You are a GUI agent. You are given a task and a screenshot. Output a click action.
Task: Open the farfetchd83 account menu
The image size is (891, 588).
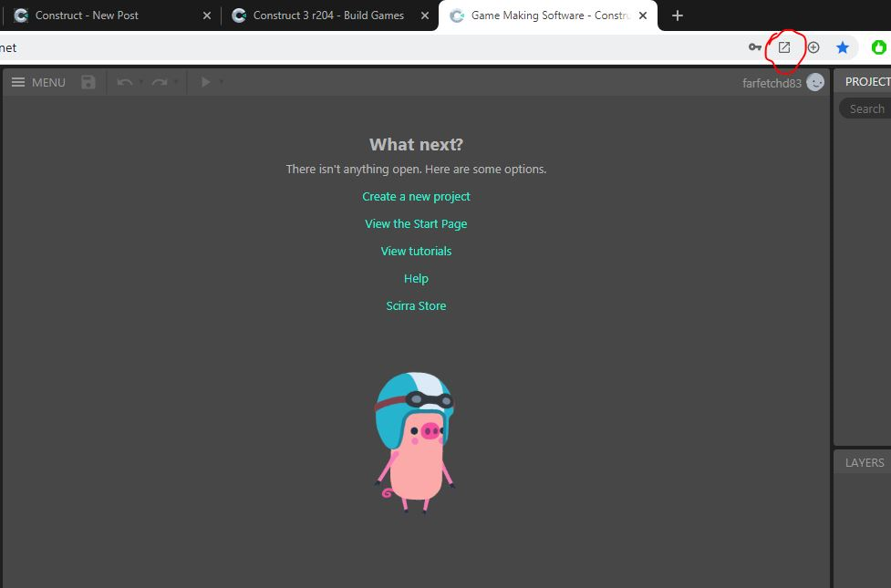[x=783, y=83]
